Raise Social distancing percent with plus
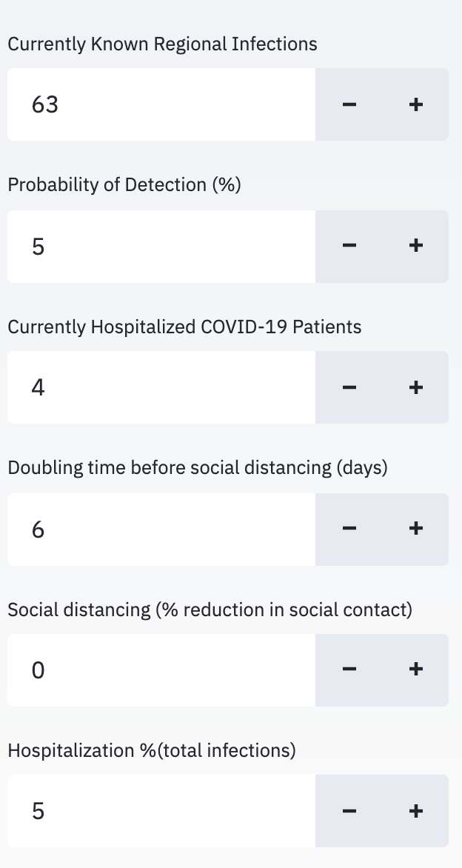 click(x=415, y=670)
